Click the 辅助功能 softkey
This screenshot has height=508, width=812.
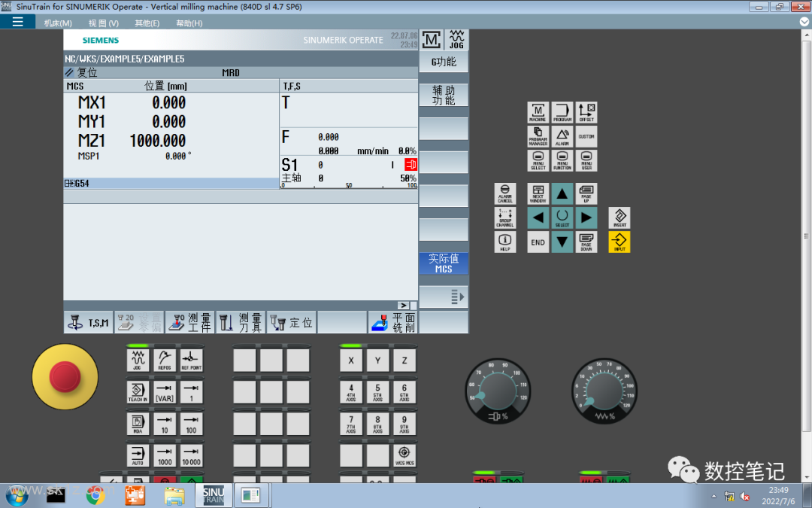[444, 96]
